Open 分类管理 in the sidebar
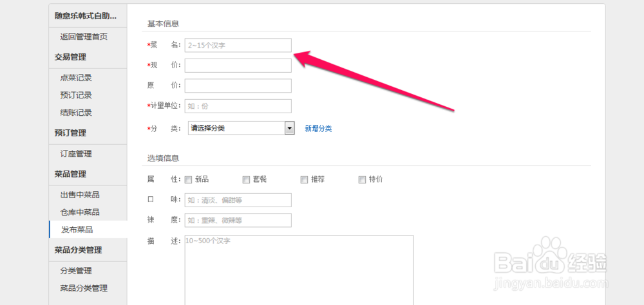Image resolution: width=644 pixels, height=305 pixels. [x=76, y=270]
